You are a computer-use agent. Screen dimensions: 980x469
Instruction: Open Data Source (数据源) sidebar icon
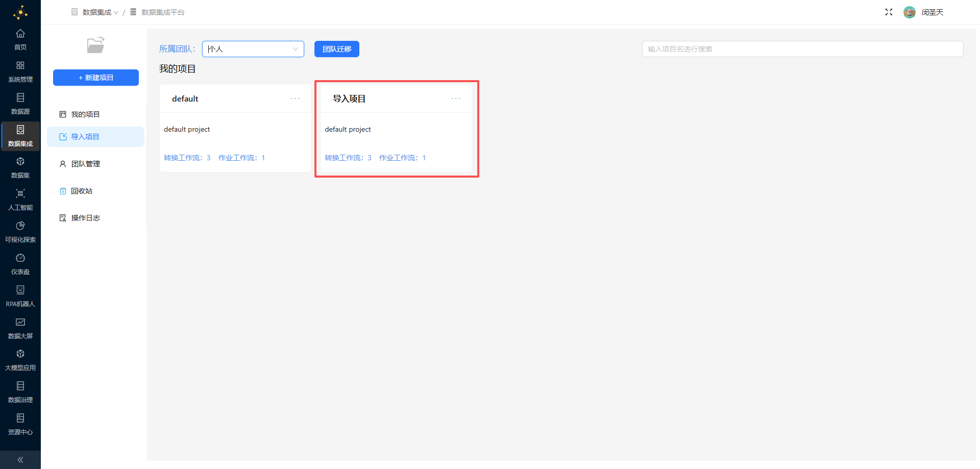pos(20,98)
